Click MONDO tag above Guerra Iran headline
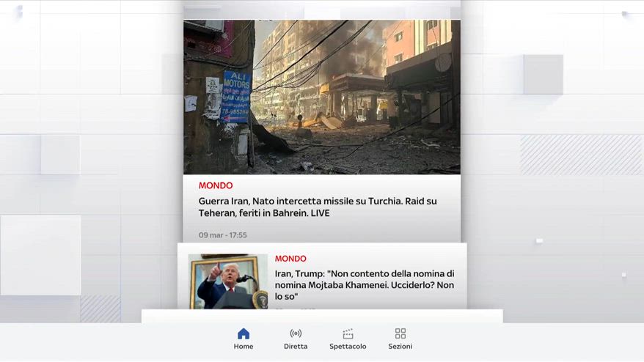This screenshot has height=362, width=644. (x=216, y=185)
